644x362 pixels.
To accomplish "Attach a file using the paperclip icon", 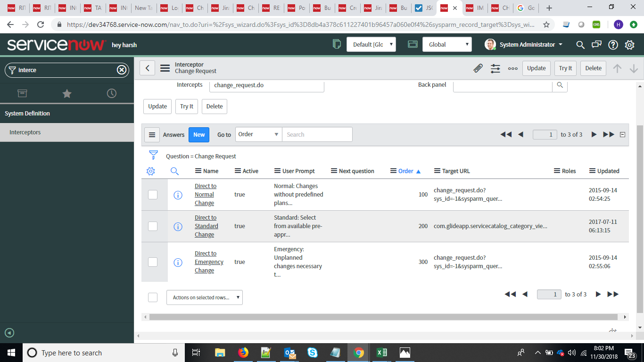I will pos(478,68).
